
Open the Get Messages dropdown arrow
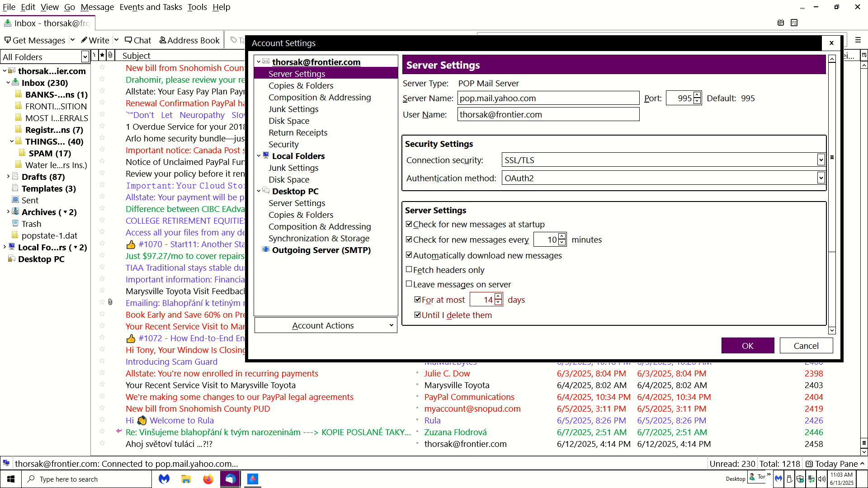[72, 40]
